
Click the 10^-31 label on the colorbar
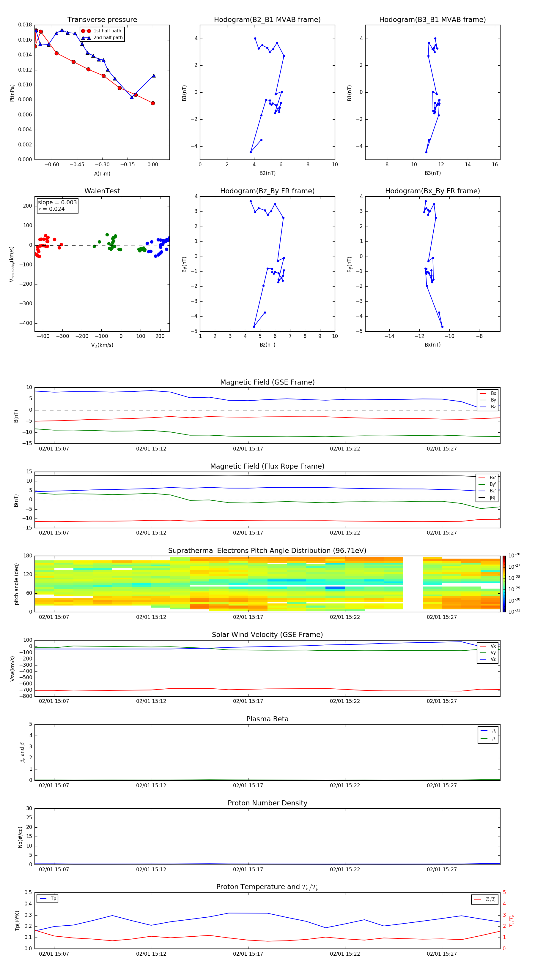[514, 611]
